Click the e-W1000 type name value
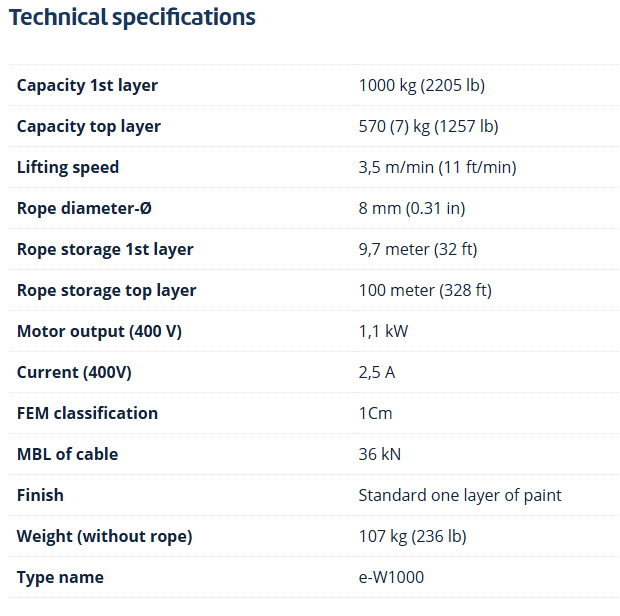This screenshot has width=620, height=616. click(x=391, y=577)
